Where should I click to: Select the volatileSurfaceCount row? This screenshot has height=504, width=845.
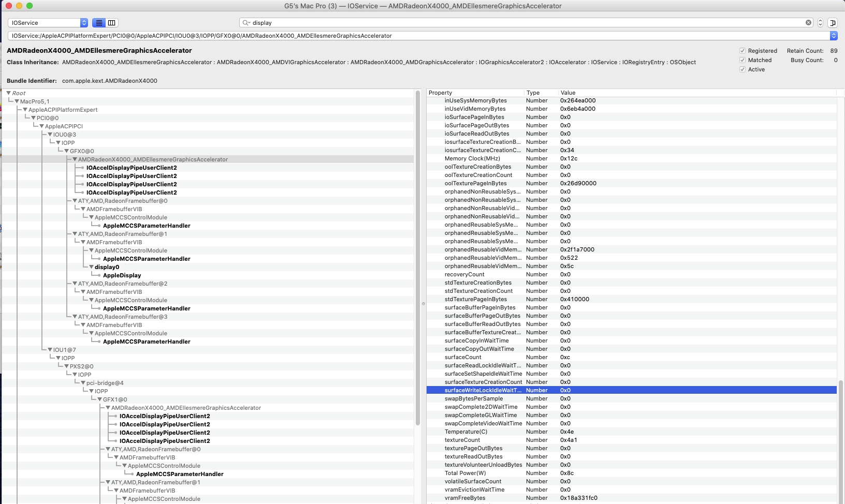[631, 481]
